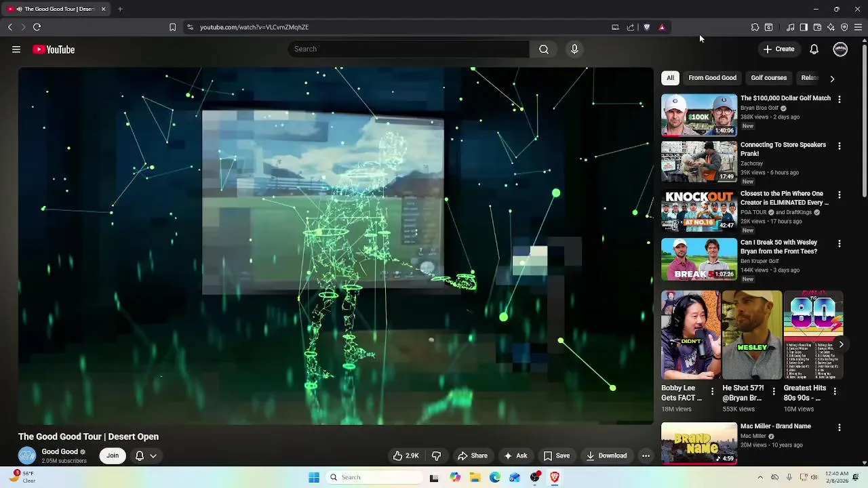Show hidden system tray icons

coord(759,477)
